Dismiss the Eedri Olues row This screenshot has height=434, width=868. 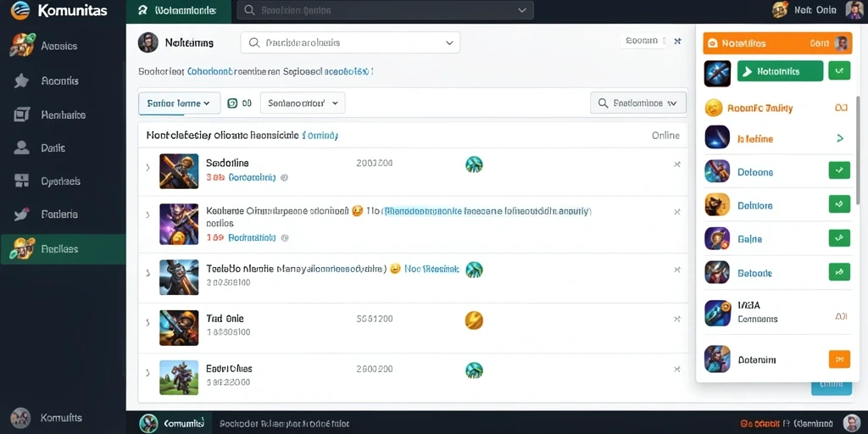pyautogui.click(x=676, y=370)
